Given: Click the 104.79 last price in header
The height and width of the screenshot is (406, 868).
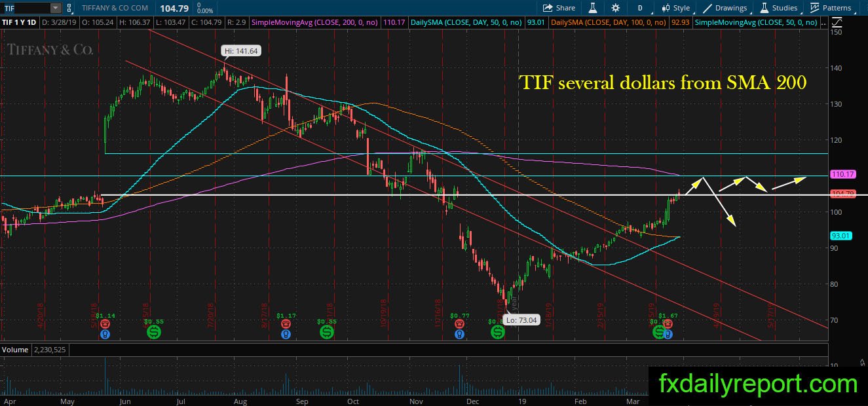Looking at the screenshot, I should pos(174,8).
